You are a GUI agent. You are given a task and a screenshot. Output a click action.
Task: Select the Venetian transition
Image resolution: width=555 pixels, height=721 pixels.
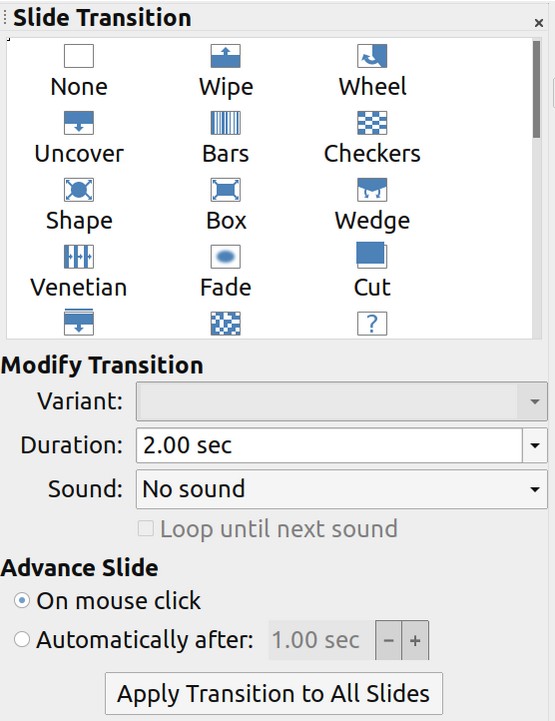(79, 256)
